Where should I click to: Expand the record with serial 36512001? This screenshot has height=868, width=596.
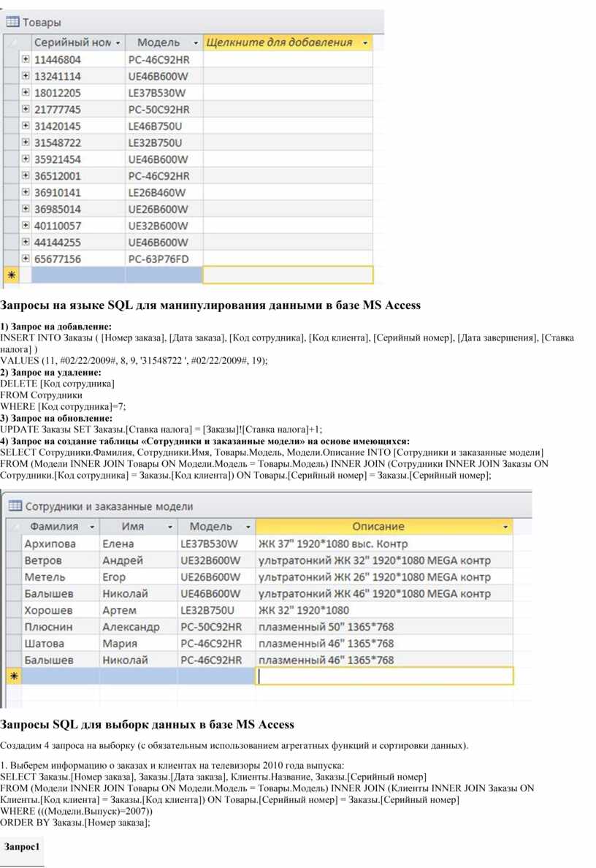26,175
